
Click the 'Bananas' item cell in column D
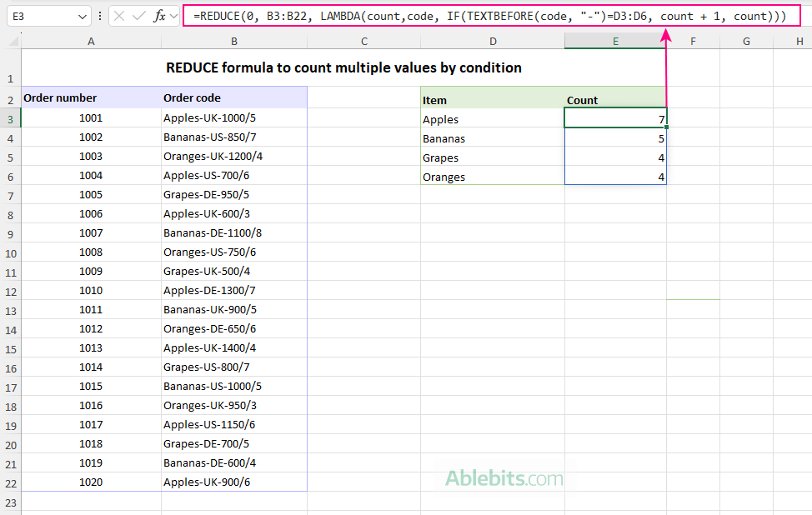(x=493, y=137)
